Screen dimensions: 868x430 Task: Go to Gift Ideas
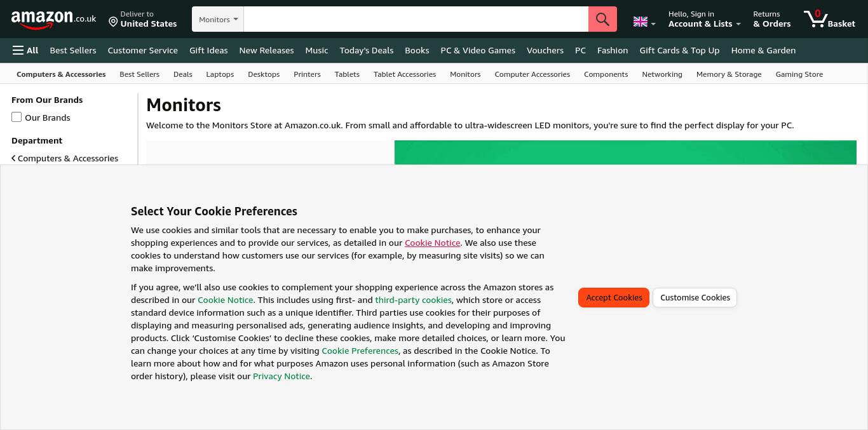pos(208,50)
